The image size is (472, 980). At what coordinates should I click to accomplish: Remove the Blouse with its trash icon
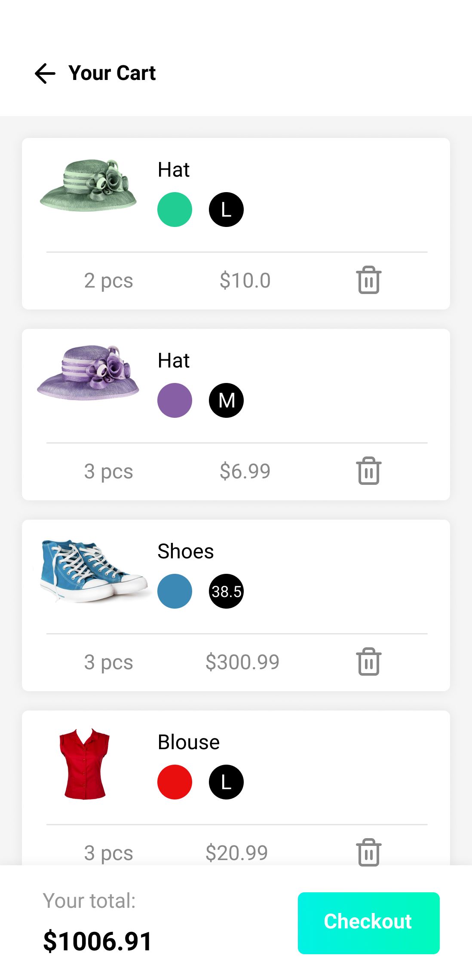click(368, 852)
